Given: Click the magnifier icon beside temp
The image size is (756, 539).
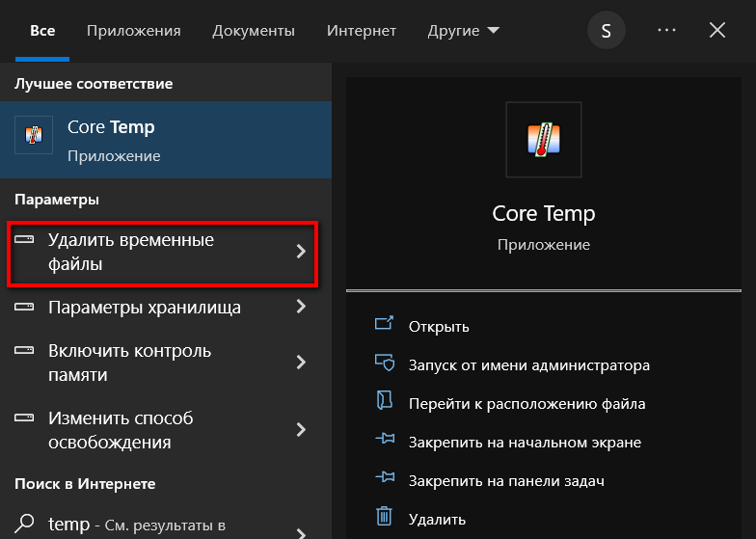Looking at the screenshot, I should tap(24, 523).
